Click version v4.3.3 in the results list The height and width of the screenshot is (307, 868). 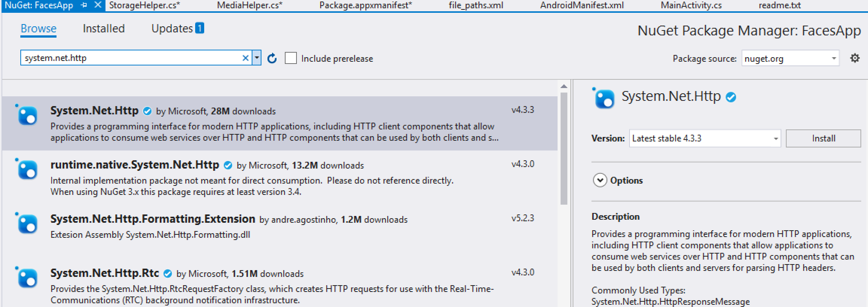pos(523,110)
